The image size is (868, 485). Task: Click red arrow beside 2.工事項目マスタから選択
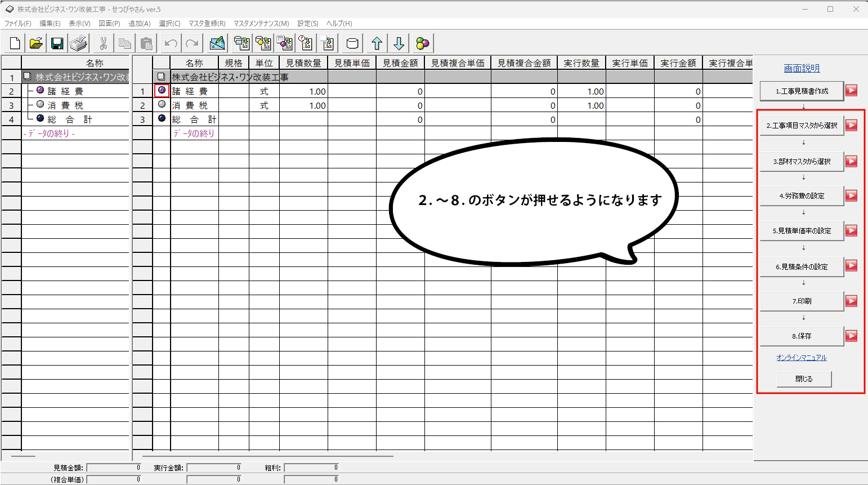click(x=851, y=125)
